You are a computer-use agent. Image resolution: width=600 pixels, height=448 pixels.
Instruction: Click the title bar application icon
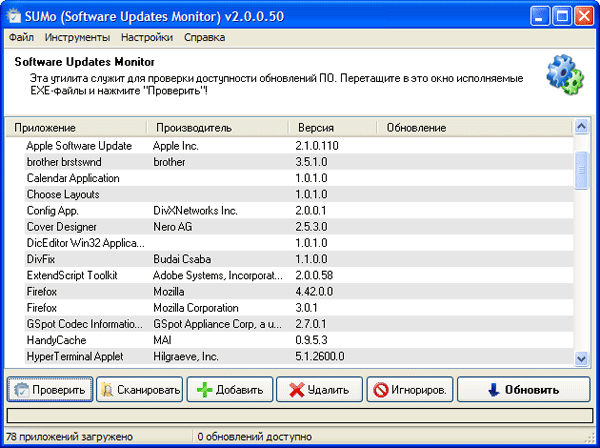tap(14, 15)
